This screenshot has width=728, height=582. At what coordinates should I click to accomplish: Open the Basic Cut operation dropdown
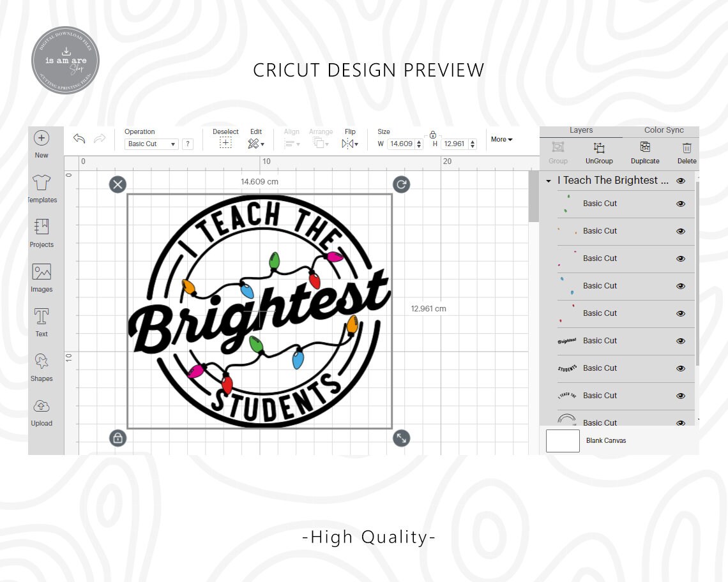pyautogui.click(x=151, y=144)
